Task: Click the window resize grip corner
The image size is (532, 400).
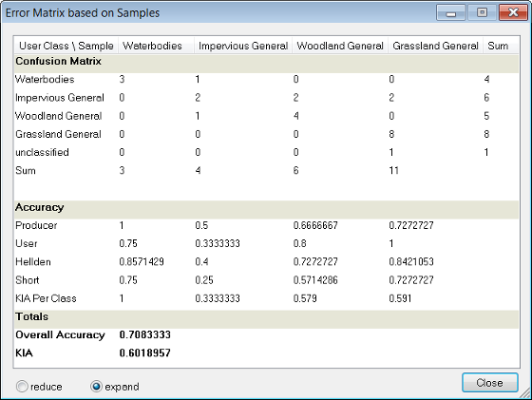Action: (526, 394)
